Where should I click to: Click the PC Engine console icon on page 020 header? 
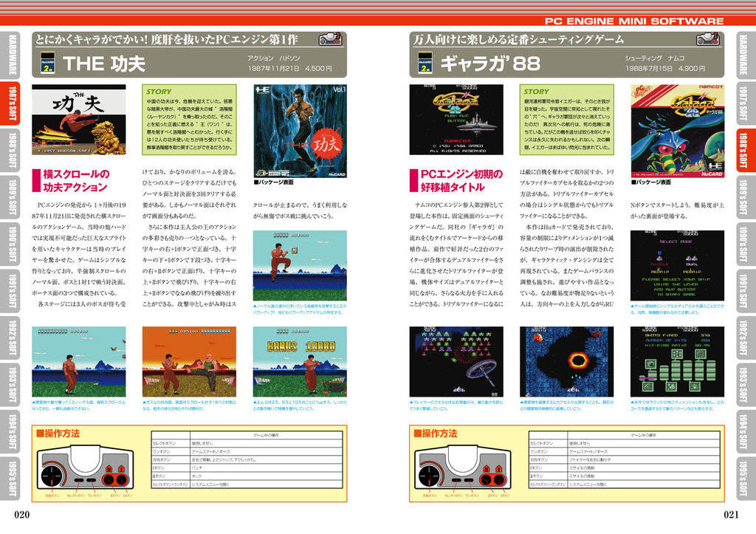pos(330,38)
